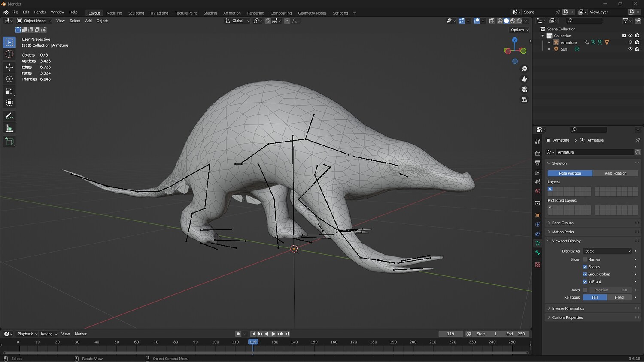Set Relations to Head
644x362 pixels.
click(x=619, y=297)
